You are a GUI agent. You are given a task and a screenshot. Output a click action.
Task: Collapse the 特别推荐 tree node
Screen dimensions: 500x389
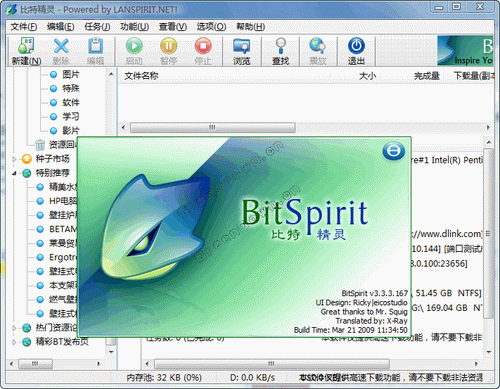[x=14, y=173]
